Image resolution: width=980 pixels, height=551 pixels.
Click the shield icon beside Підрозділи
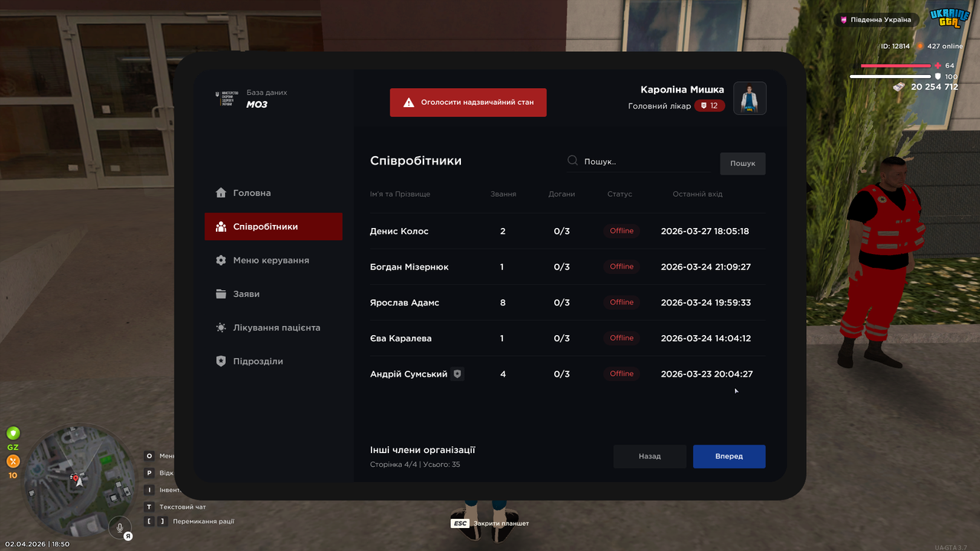[221, 361]
